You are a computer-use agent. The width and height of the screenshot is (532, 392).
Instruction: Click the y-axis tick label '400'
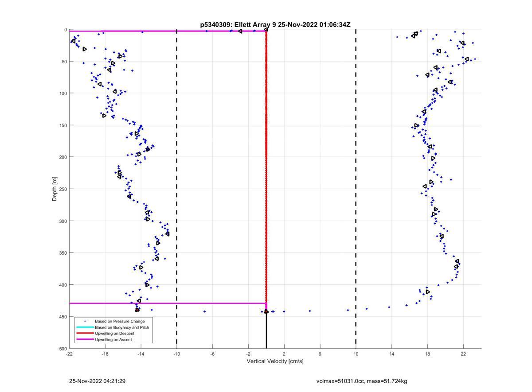(63, 285)
